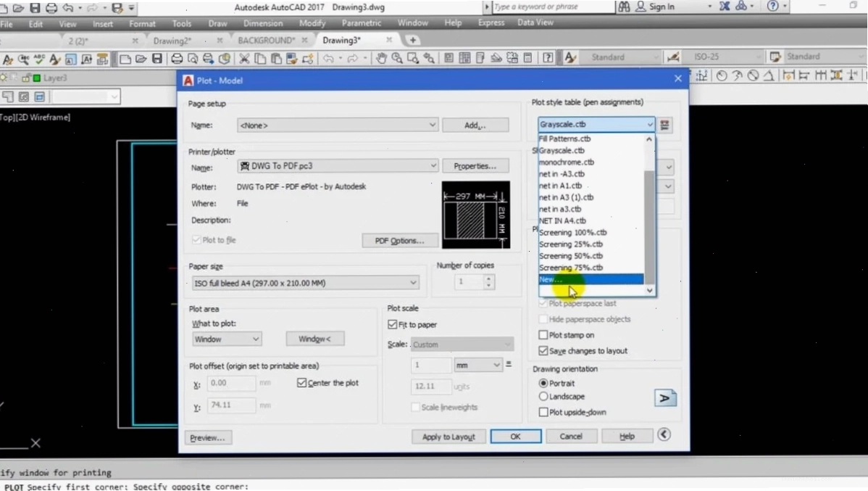Select monochrome.ctb in the plot style list

tap(591, 162)
